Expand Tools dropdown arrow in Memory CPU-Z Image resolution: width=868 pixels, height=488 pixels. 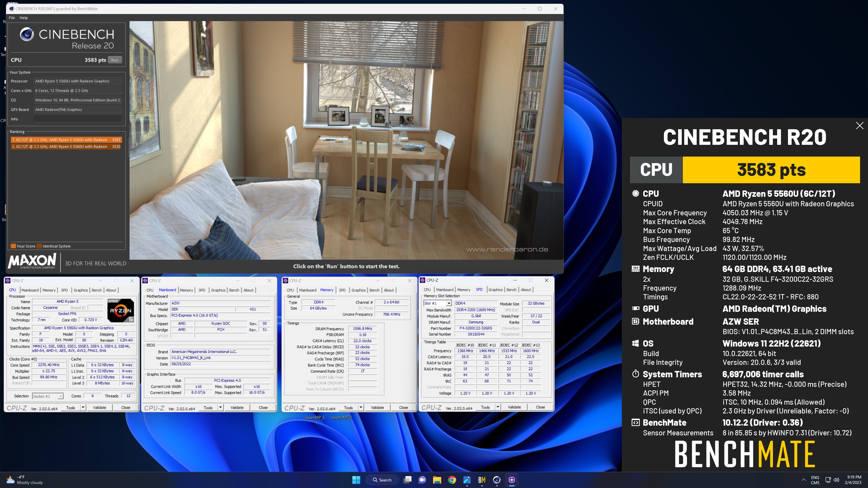click(361, 408)
